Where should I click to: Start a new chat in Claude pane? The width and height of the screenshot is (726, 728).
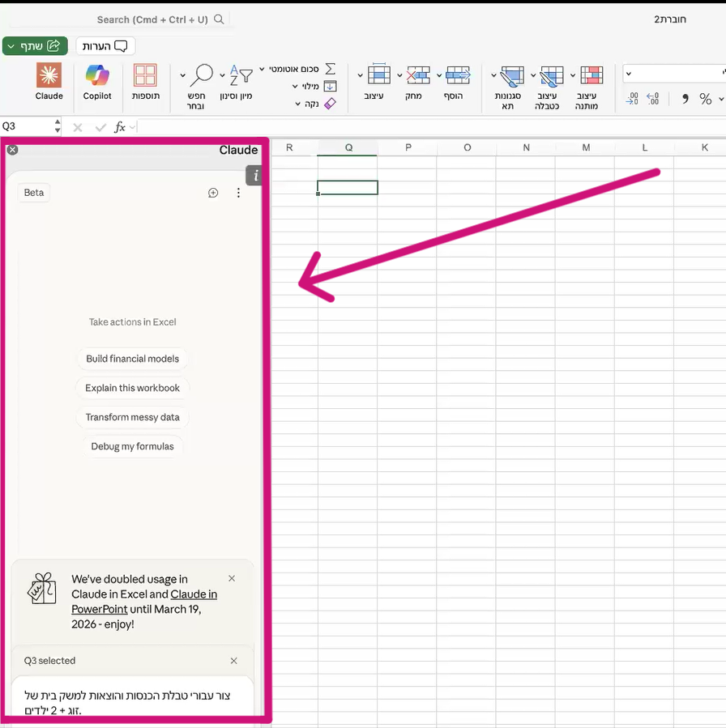click(x=213, y=193)
